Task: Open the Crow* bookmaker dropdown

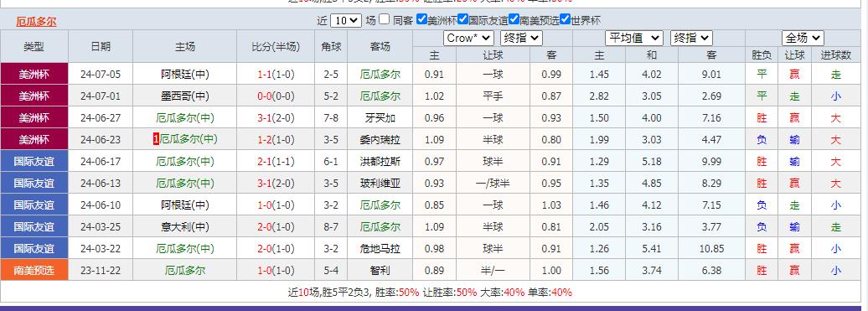Action: tap(468, 39)
